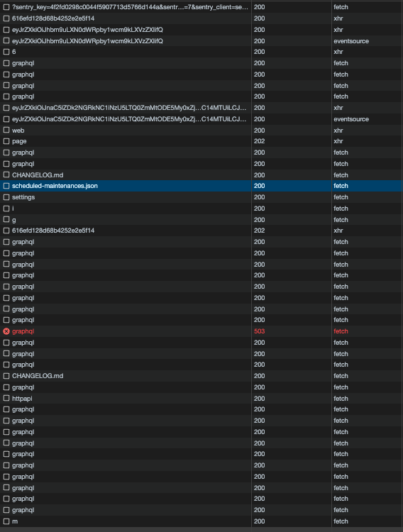Open the eyJrZXkiOiJhbm9u… xhr request
403x532 pixels.
coord(87,30)
